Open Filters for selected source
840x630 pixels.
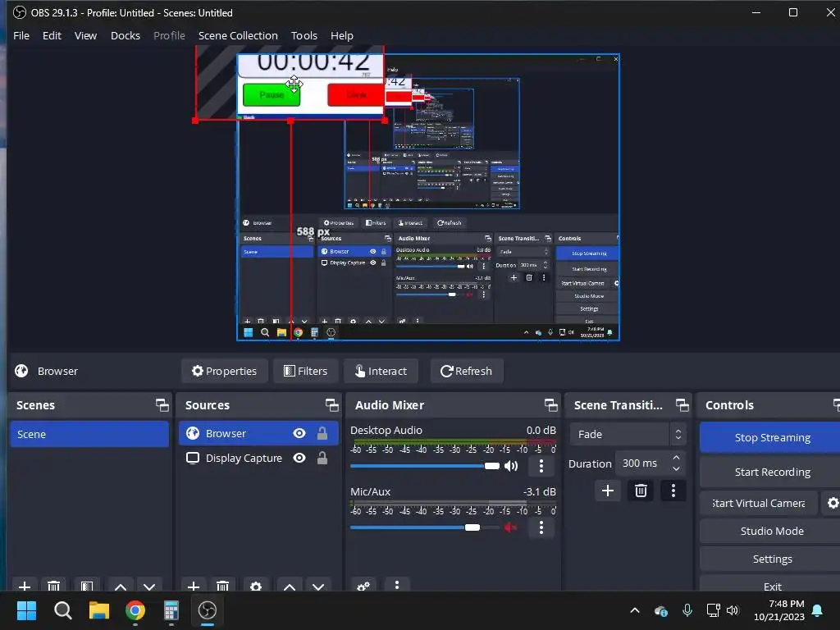305,371
